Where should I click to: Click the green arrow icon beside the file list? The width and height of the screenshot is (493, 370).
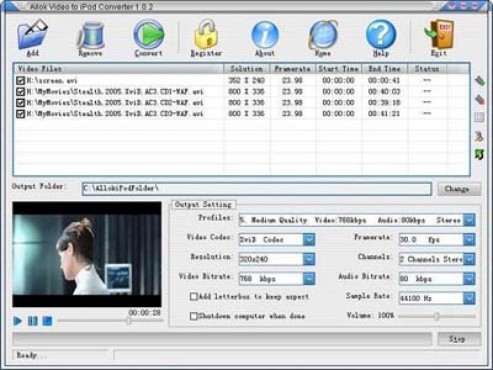(479, 154)
